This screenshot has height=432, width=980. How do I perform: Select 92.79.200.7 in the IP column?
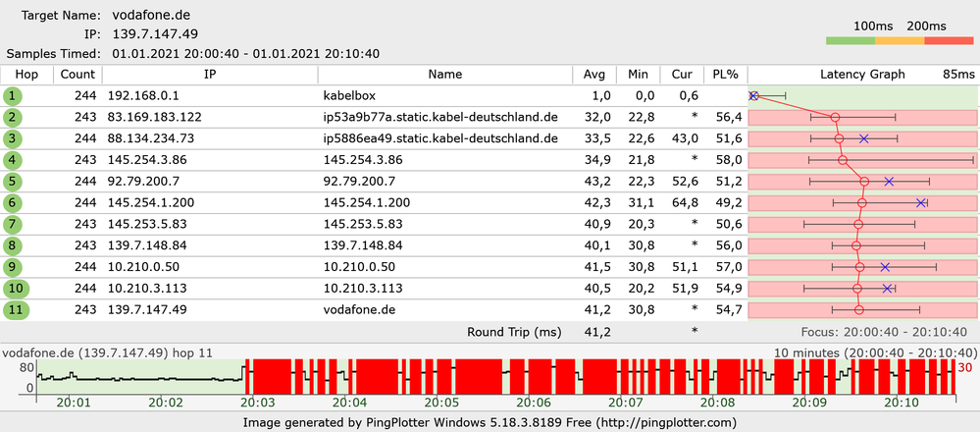(143, 182)
